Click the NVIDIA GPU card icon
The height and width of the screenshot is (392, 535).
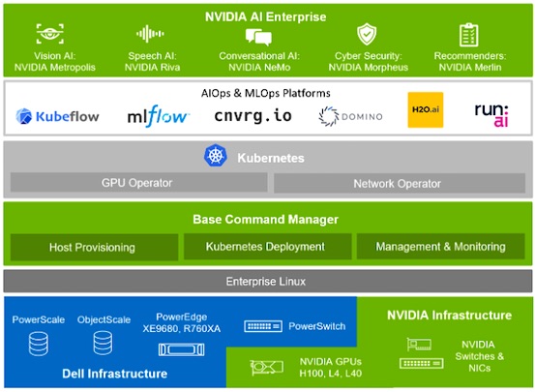tap(266, 368)
